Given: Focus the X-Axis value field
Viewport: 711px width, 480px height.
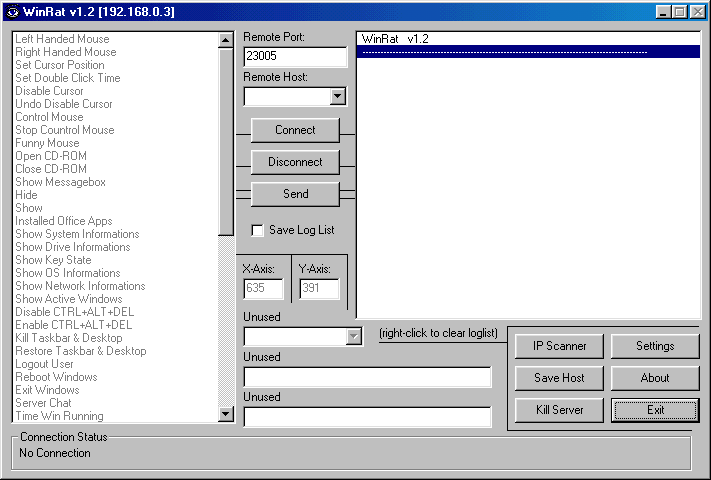Looking at the screenshot, I should tap(264, 289).
